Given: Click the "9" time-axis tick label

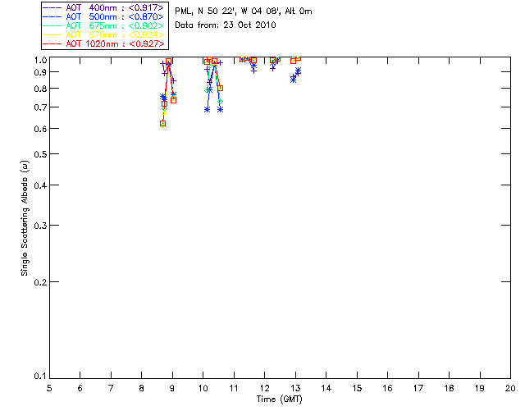Looking at the screenshot, I should (x=172, y=388).
